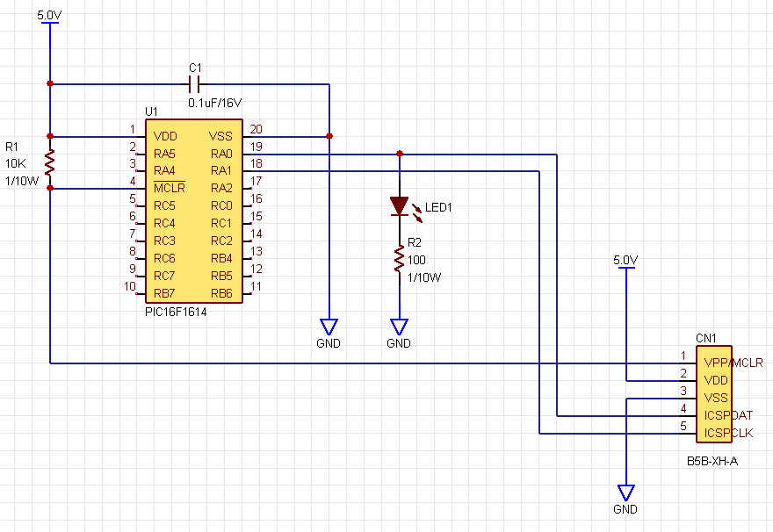The height and width of the screenshot is (532, 773).
Task: Select the GND symbol below R2
Action: [x=400, y=327]
